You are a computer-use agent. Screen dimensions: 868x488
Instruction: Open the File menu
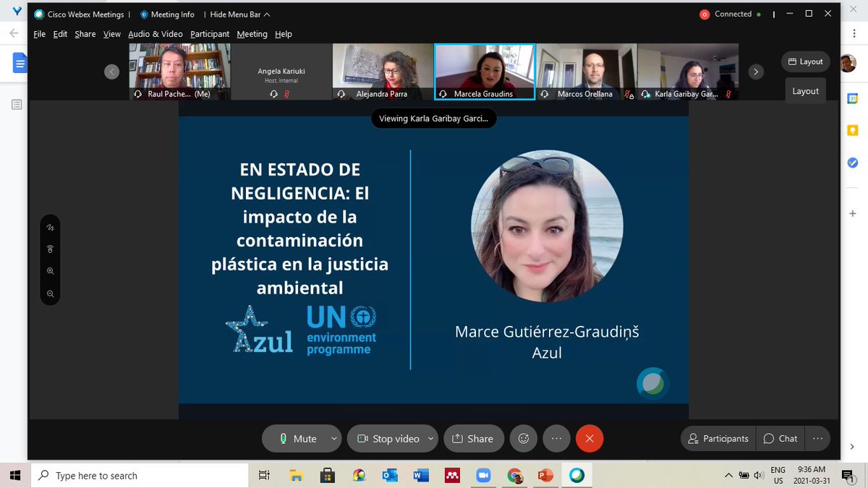click(x=39, y=34)
